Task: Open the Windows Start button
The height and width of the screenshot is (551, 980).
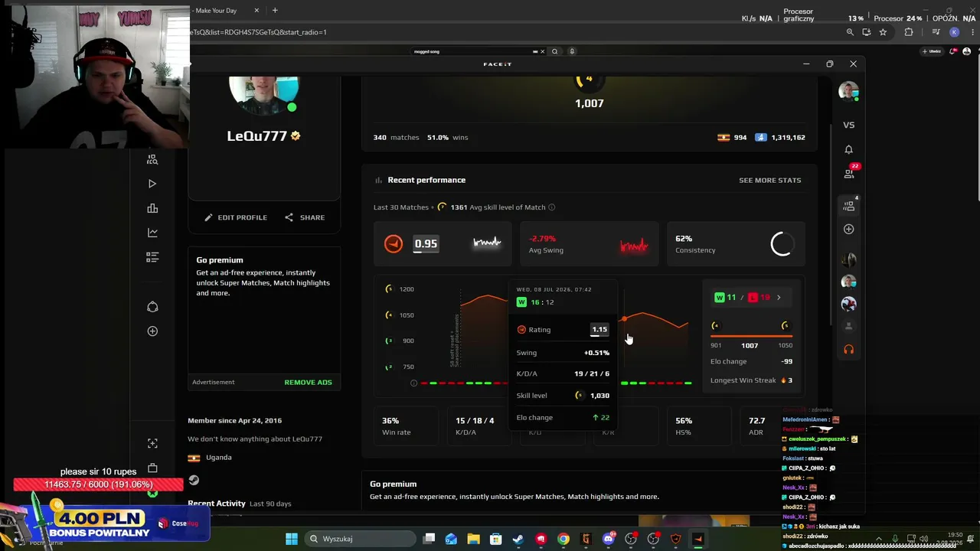Action: (292, 539)
